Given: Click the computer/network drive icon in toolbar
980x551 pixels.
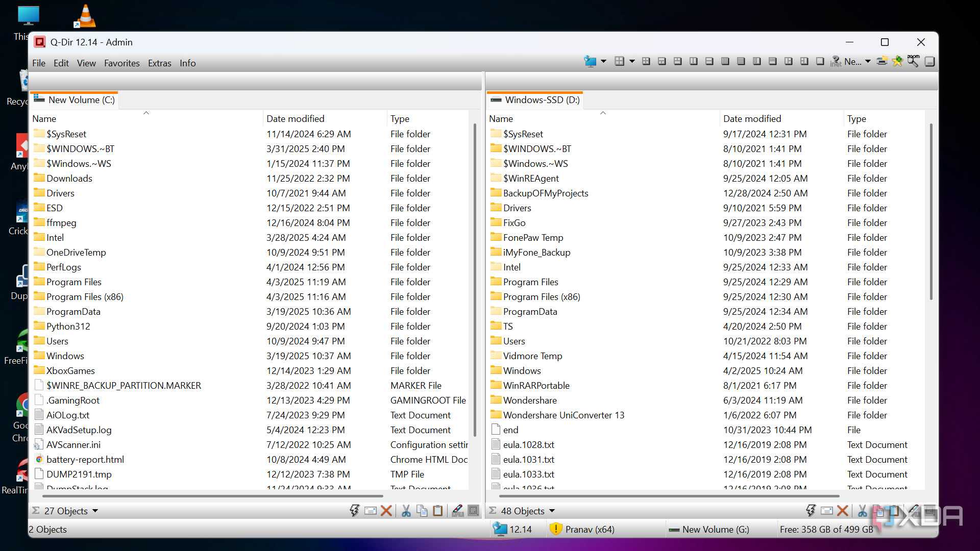Looking at the screenshot, I should tap(590, 61).
